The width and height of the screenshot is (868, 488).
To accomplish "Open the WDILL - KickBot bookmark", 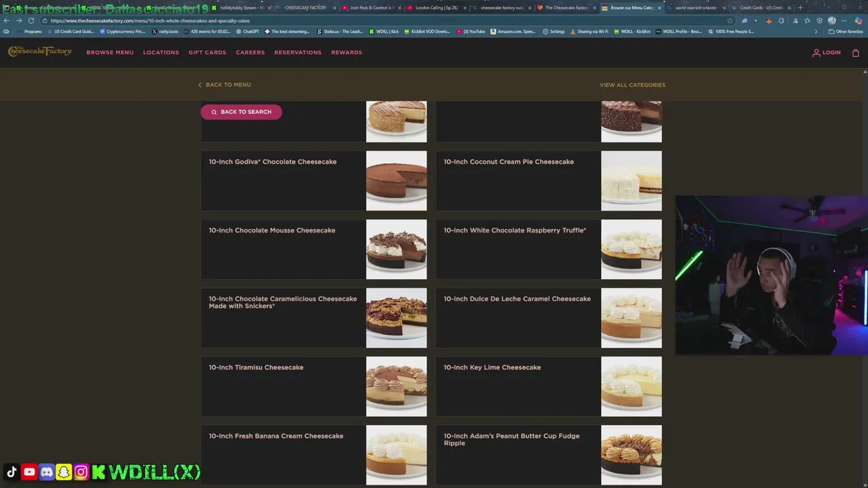I will [632, 31].
